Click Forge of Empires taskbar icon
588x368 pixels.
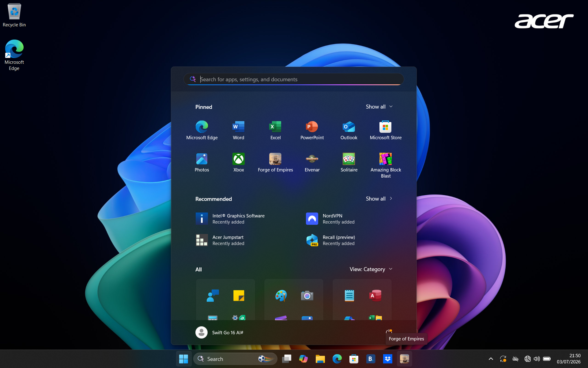click(404, 359)
